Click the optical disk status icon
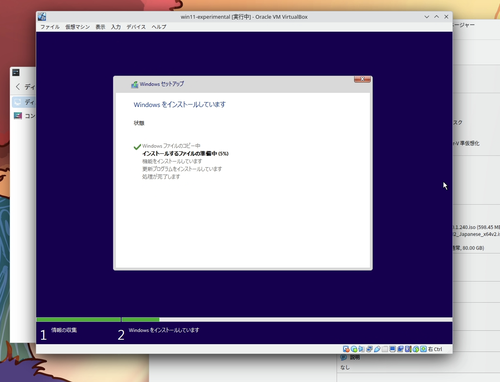Image resolution: width=500 pixels, height=382 pixels. [354, 349]
